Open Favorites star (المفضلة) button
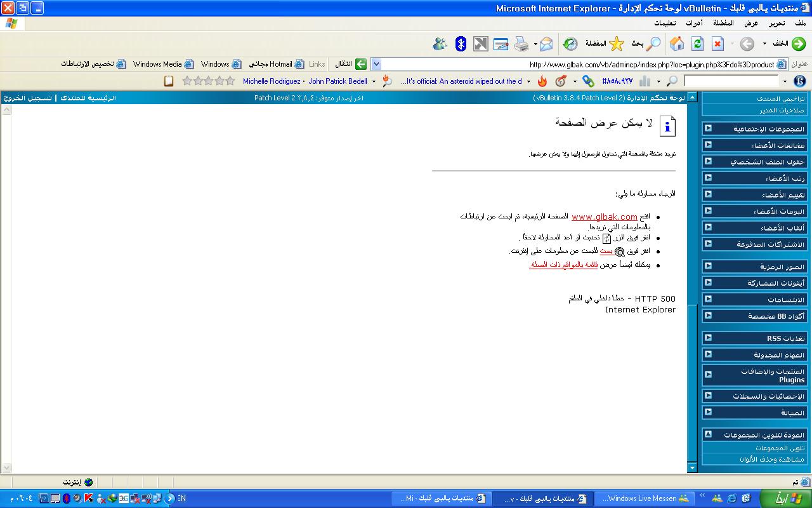Viewport: 812px width, 508px height. [x=605, y=44]
